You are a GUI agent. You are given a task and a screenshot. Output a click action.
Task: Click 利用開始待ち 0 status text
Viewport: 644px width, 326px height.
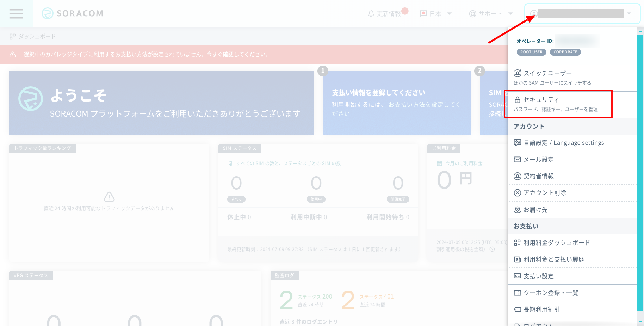(x=388, y=217)
